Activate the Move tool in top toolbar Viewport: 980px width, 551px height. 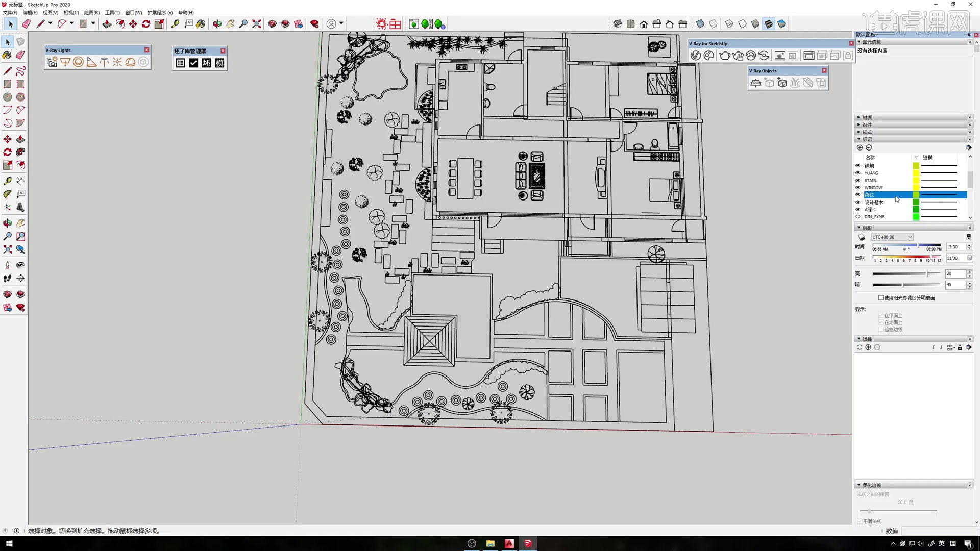133,24
